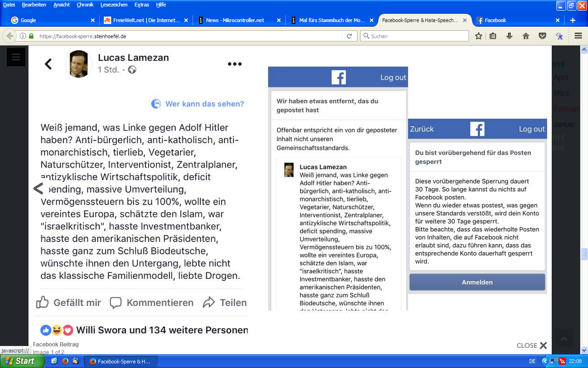Go to the home page icon
The width and height of the screenshot is (588, 368).
pos(526,36)
